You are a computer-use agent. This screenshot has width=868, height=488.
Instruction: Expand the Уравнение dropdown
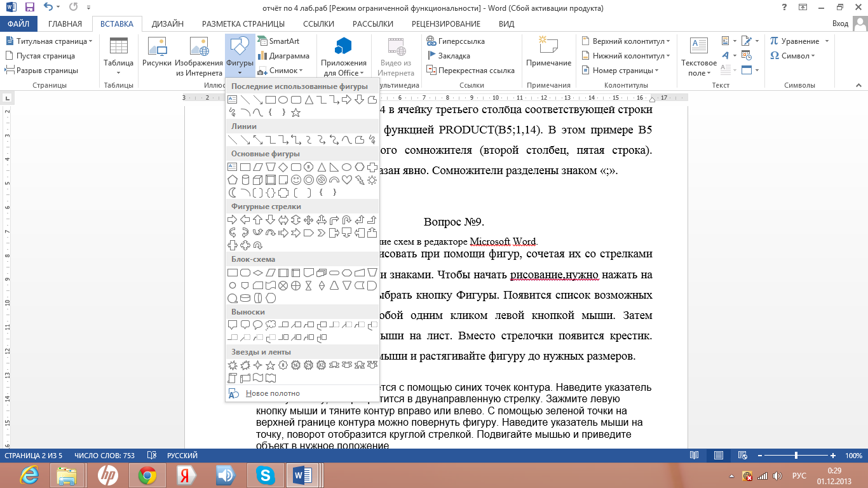coord(799,41)
